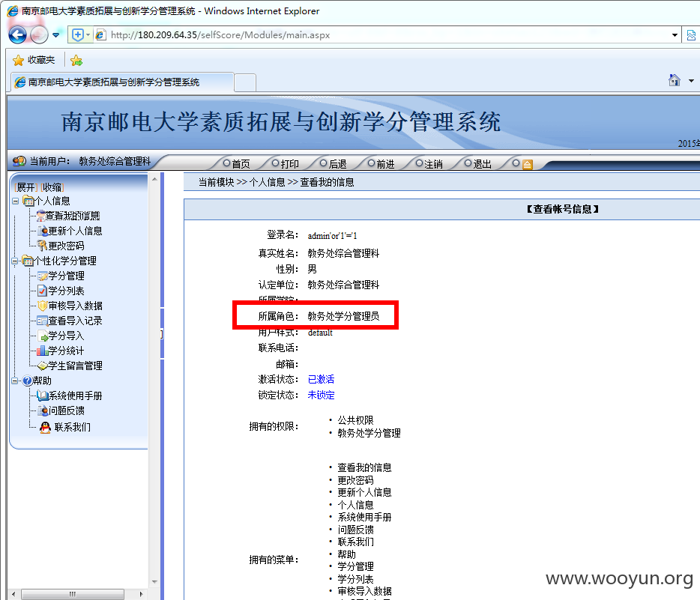Screen dimensions: 700x600
Task: Click the 个人信息 folder icon
Action: pos(28,201)
